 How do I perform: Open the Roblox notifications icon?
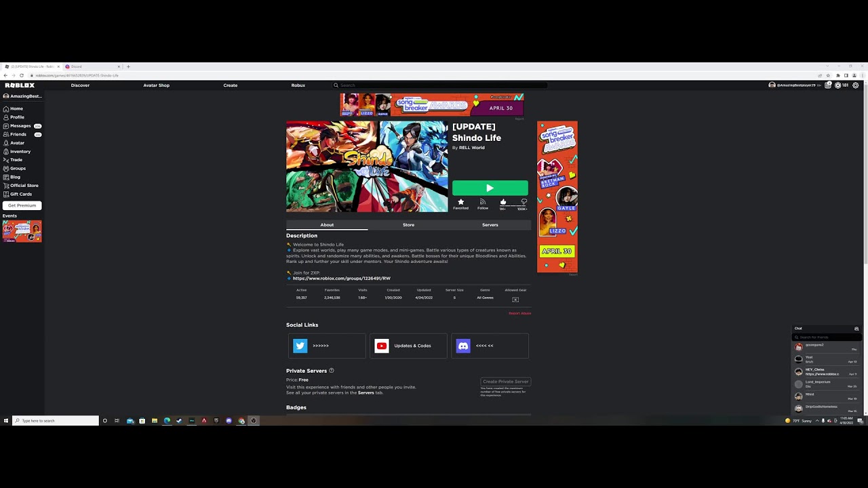pos(828,85)
